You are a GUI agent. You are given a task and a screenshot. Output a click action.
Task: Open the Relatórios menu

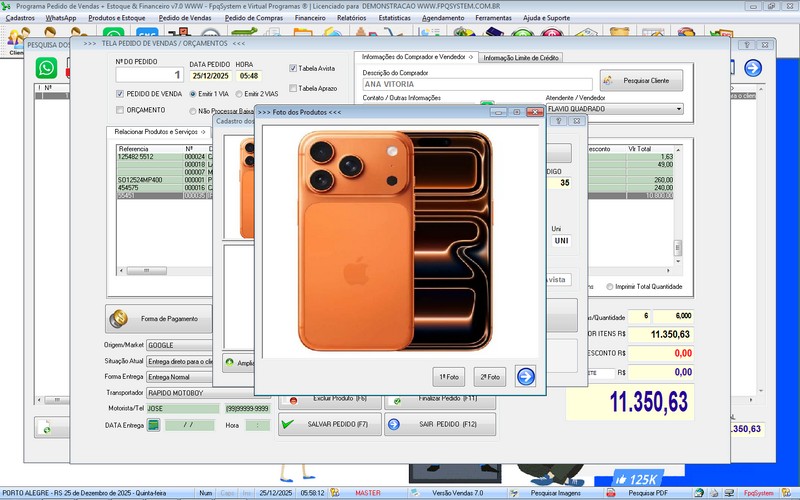(352, 18)
